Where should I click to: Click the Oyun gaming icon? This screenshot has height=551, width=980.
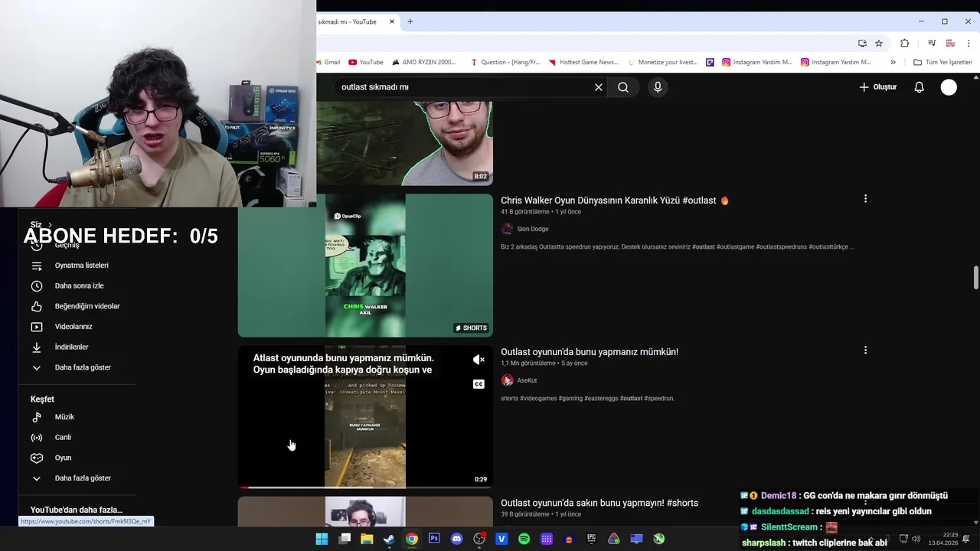pos(37,458)
